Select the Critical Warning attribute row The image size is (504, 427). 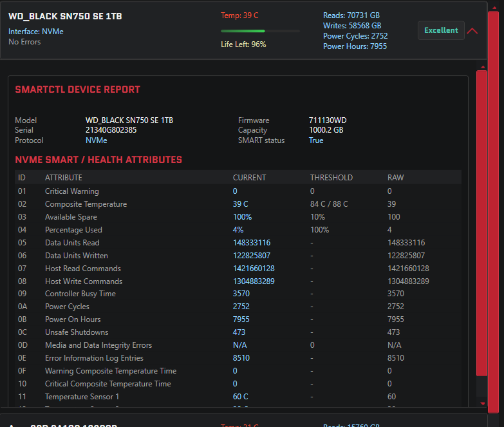coord(238,191)
